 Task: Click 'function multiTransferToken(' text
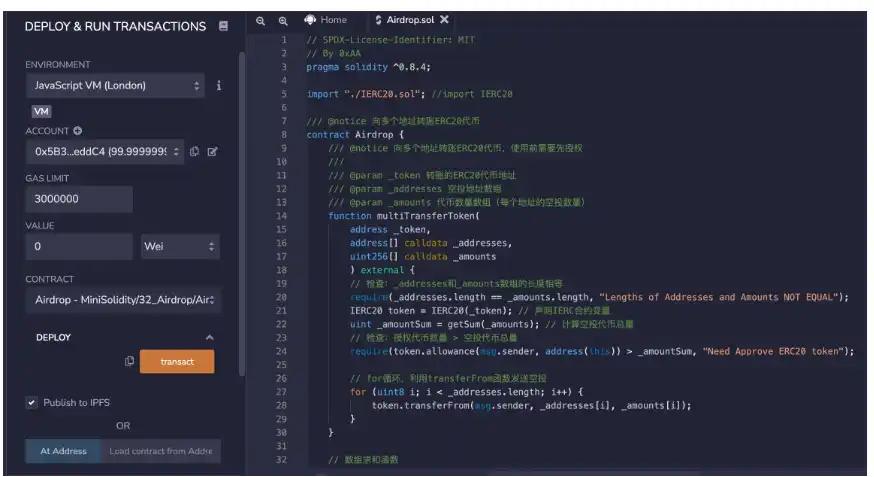point(404,216)
